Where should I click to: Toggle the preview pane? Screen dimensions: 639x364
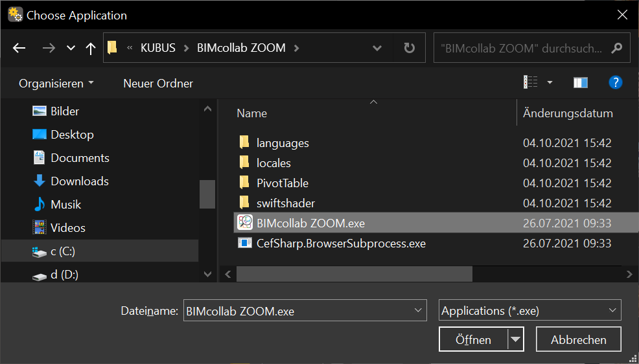coord(580,83)
